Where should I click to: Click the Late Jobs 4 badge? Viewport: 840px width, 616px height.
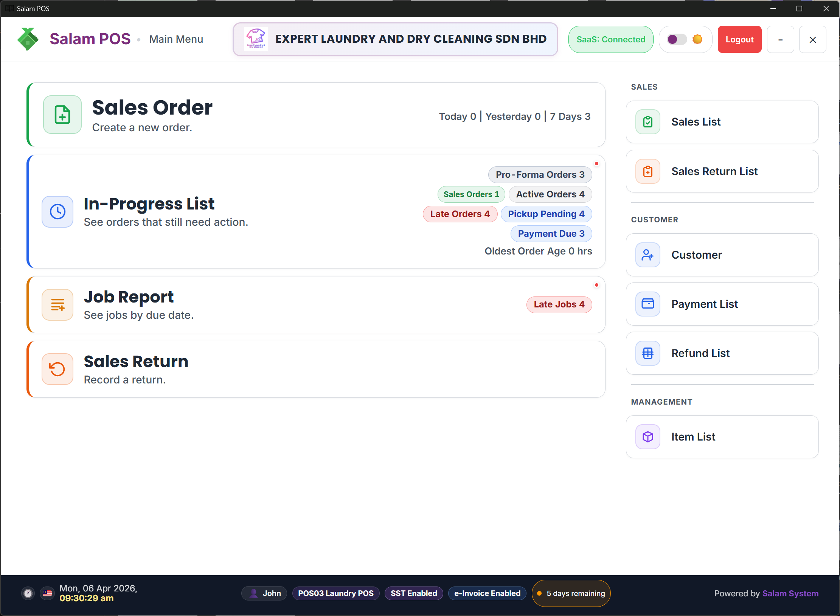point(559,304)
